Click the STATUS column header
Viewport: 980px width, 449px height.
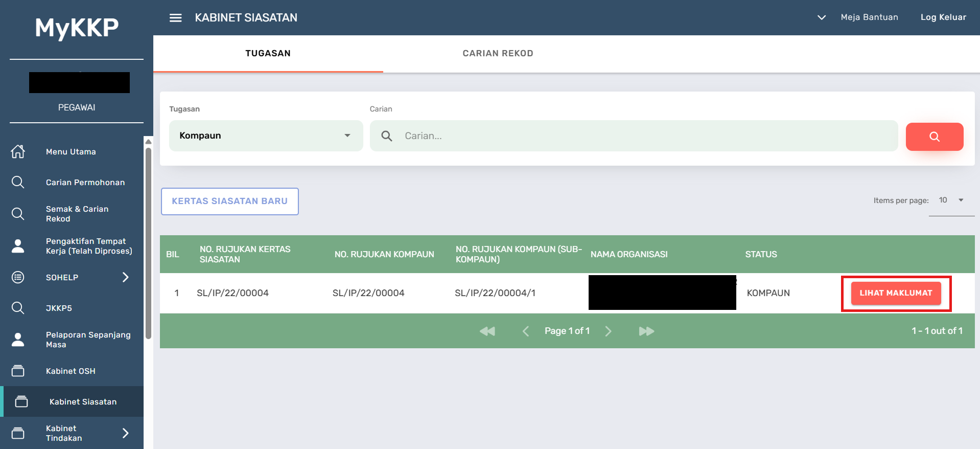[761, 255]
